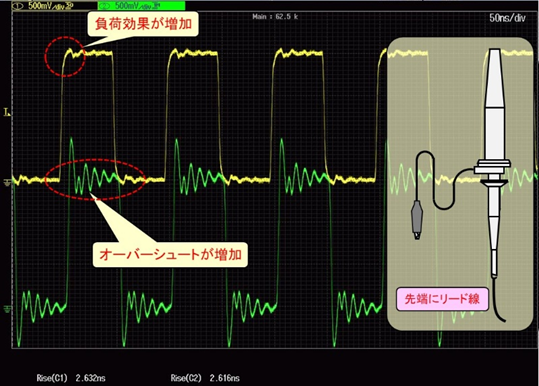Click the オーバーシュートが増加 callout label
Screen dimensions: 539x386
(x=170, y=255)
